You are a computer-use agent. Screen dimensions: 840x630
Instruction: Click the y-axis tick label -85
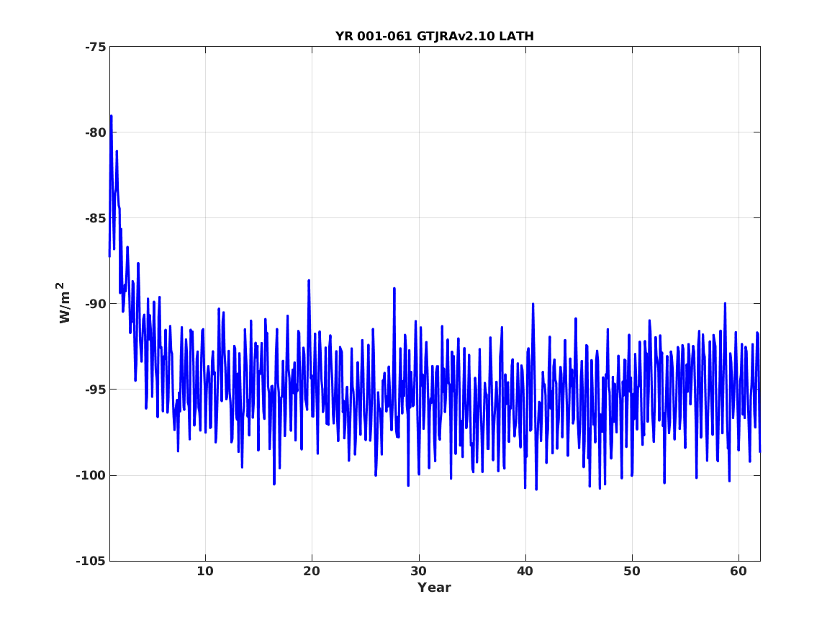95,218
